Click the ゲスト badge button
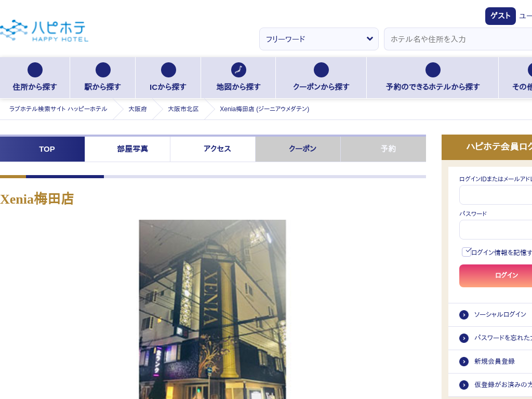 500,16
